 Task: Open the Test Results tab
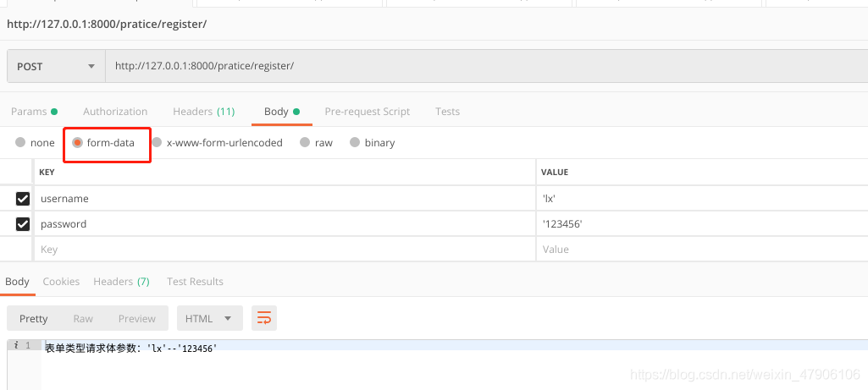[195, 282]
